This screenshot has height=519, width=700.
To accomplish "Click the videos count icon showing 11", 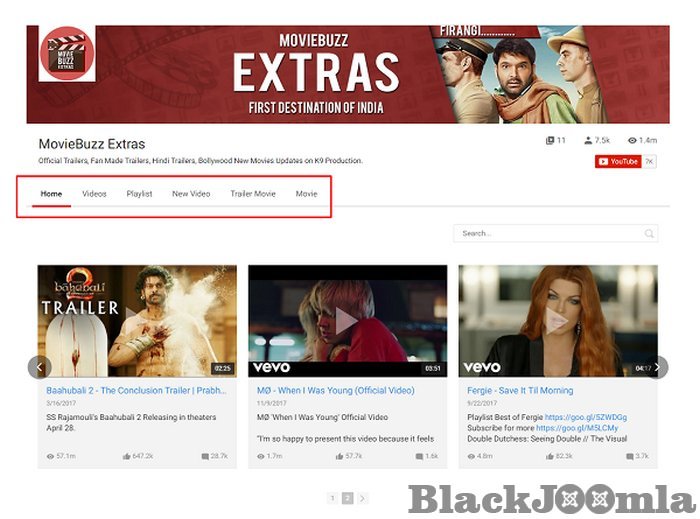I will [x=549, y=141].
